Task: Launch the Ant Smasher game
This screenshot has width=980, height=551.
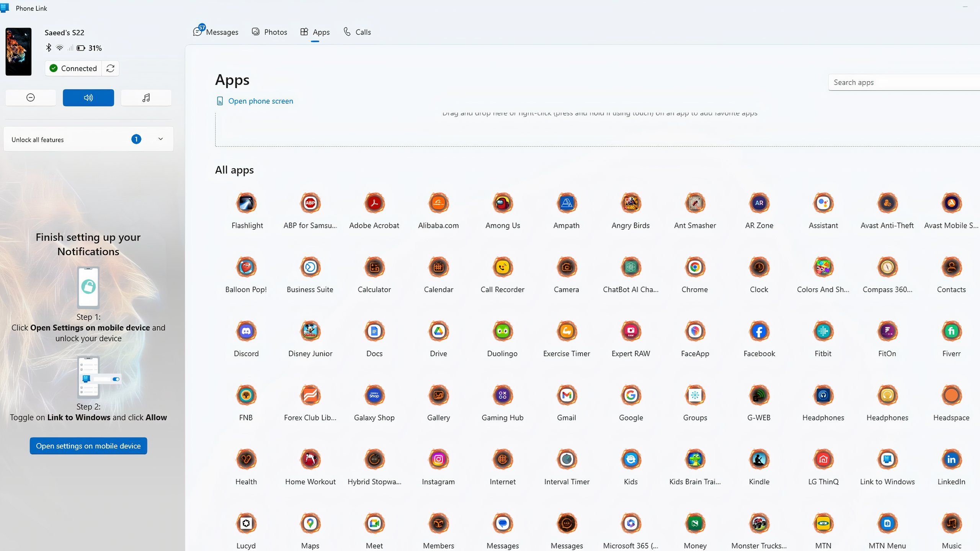Action: [x=695, y=203]
